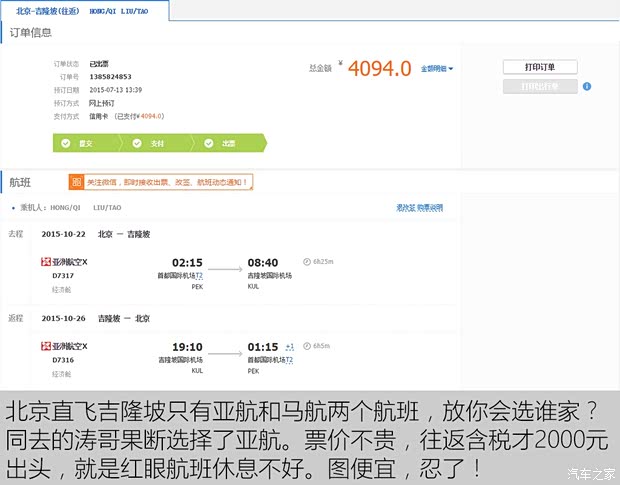Click the orange WeChat QR code icon
Screen dimensions: 620x485
coord(76,182)
